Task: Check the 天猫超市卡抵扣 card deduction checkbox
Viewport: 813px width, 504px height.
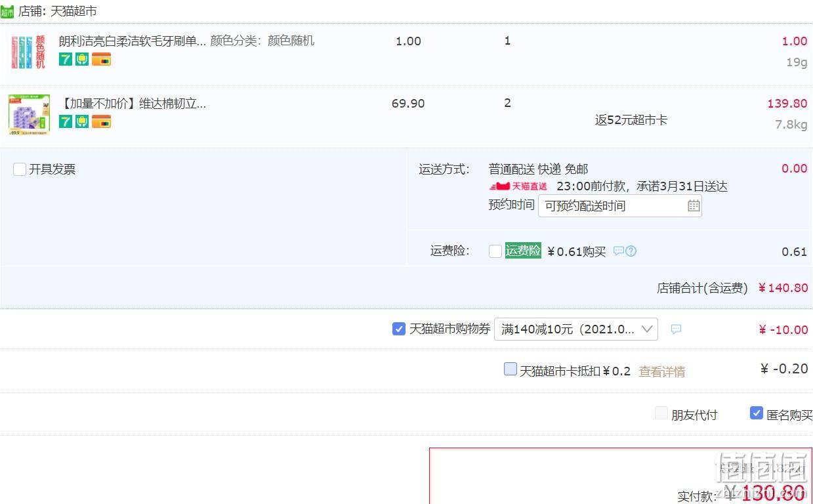Action: pyautogui.click(x=511, y=369)
